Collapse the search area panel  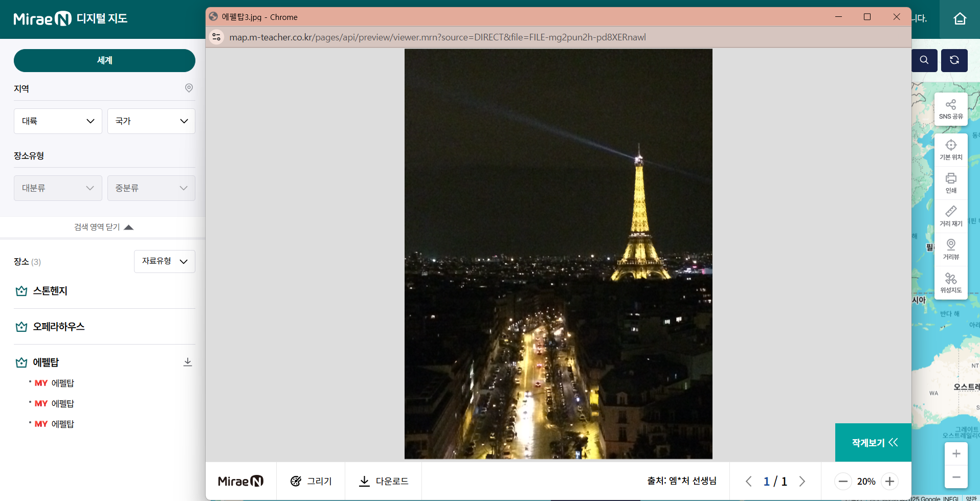click(103, 227)
